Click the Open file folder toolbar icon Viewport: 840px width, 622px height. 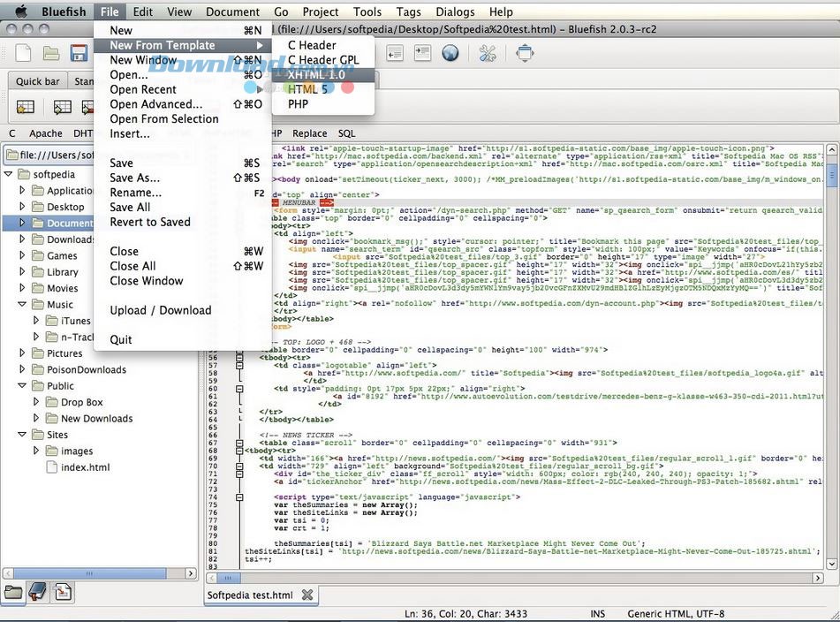pyautogui.click(x=52, y=54)
